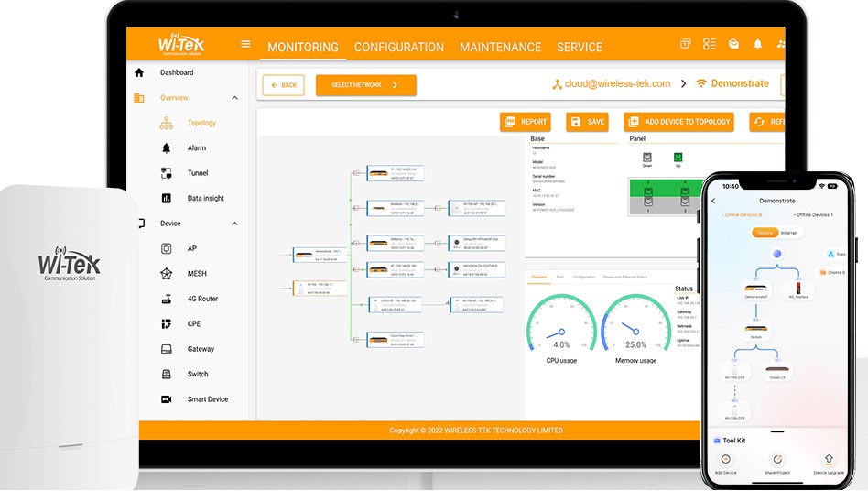
Task: Click the Tunnel icon in the sidebar
Action: click(x=166, y=173)
